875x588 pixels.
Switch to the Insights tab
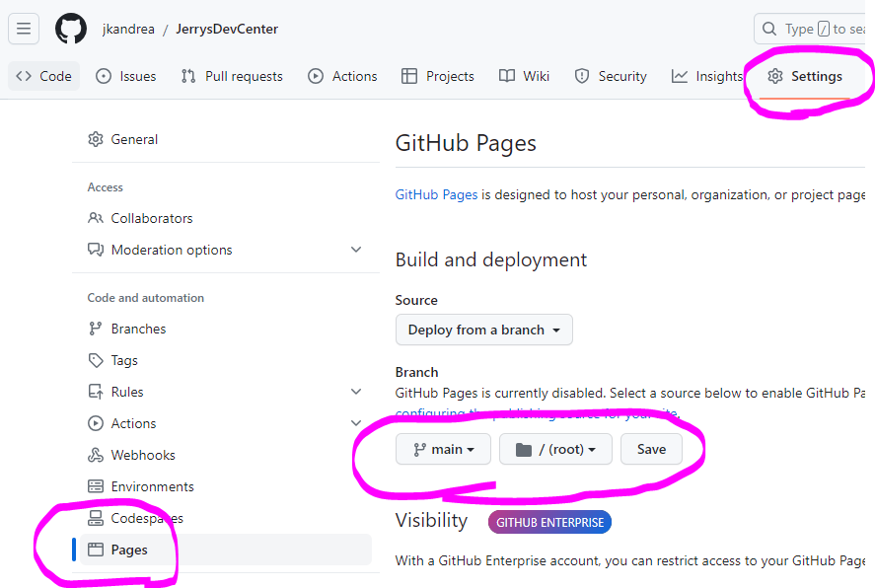(x=707, y=76)
